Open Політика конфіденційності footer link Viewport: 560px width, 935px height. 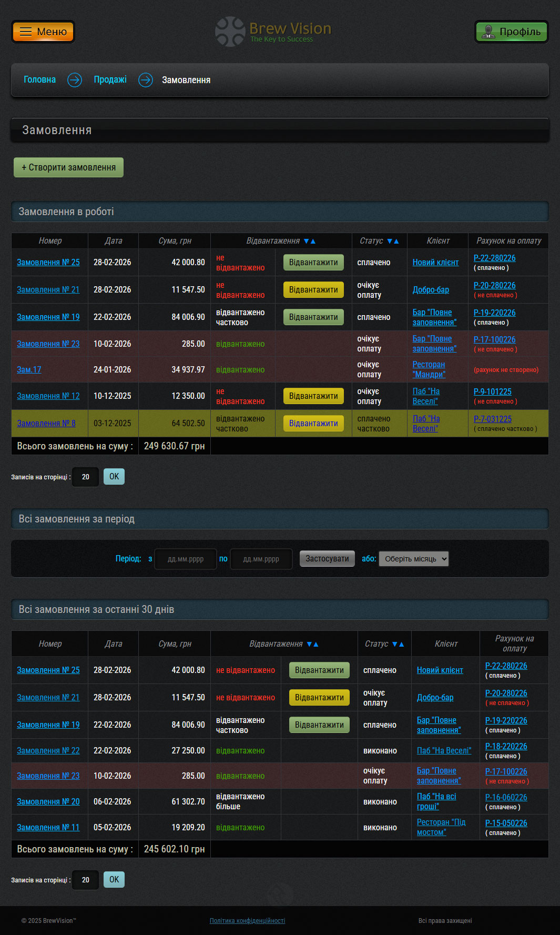click(x=247, y=921)
